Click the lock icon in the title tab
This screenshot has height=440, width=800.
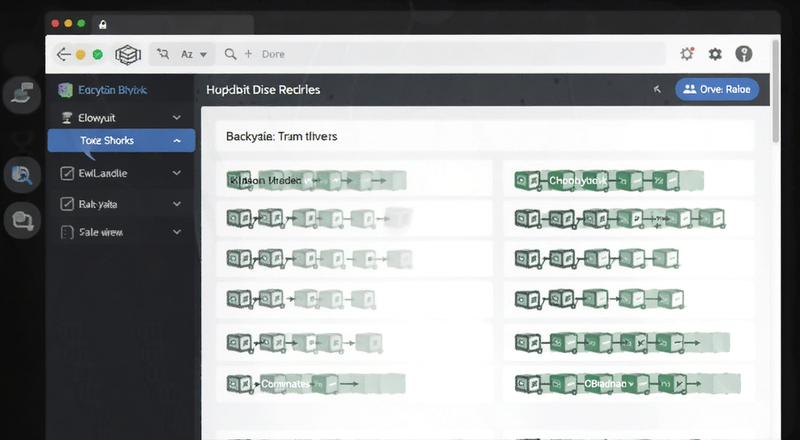coord(103,24)
